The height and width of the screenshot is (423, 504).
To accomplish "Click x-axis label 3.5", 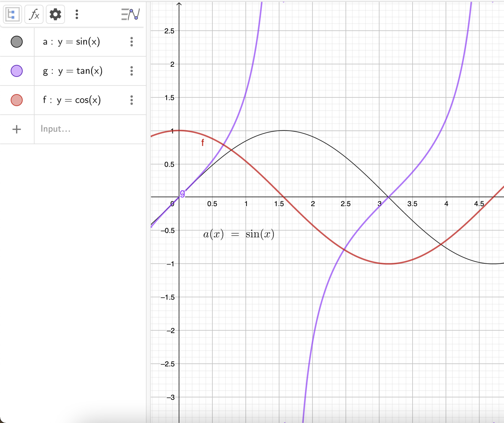I will coord(412,204).
